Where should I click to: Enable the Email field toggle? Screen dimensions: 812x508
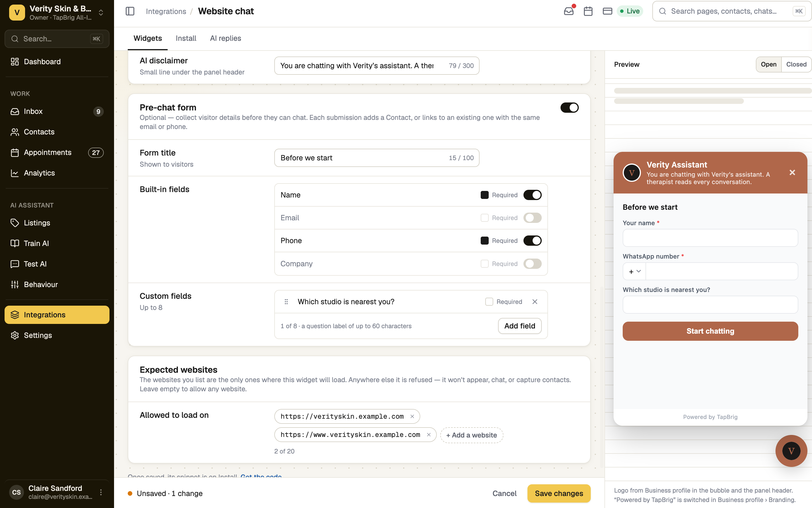[532, 218]
